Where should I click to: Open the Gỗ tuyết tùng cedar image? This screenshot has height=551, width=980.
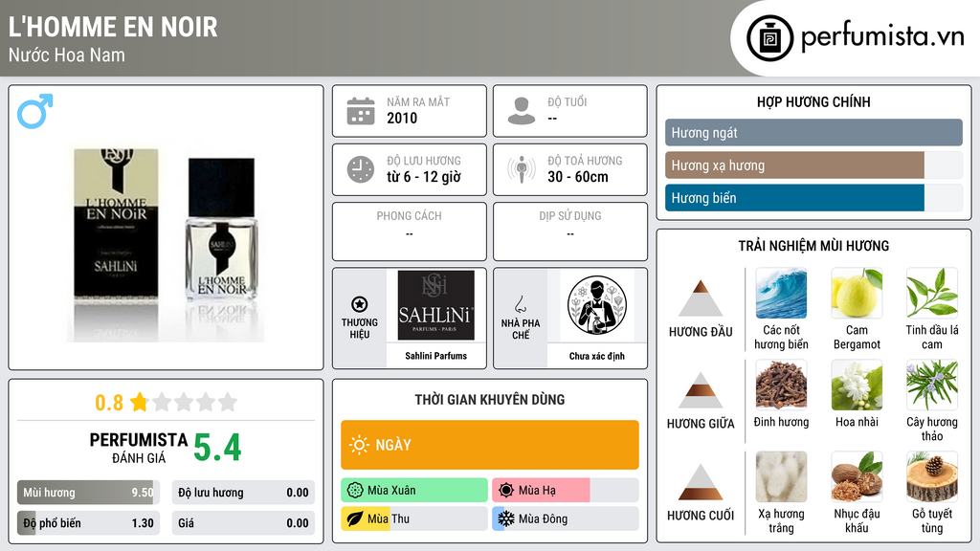pos(932,476)
